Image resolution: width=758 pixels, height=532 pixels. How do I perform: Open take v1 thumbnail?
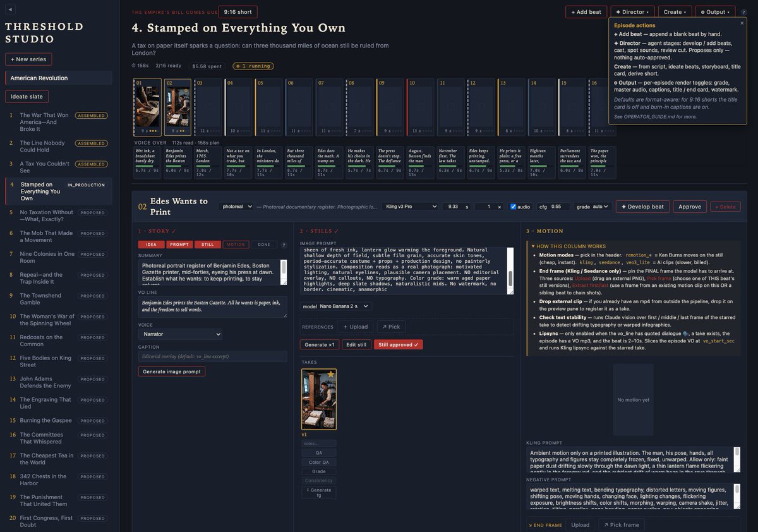coord(319,399)
